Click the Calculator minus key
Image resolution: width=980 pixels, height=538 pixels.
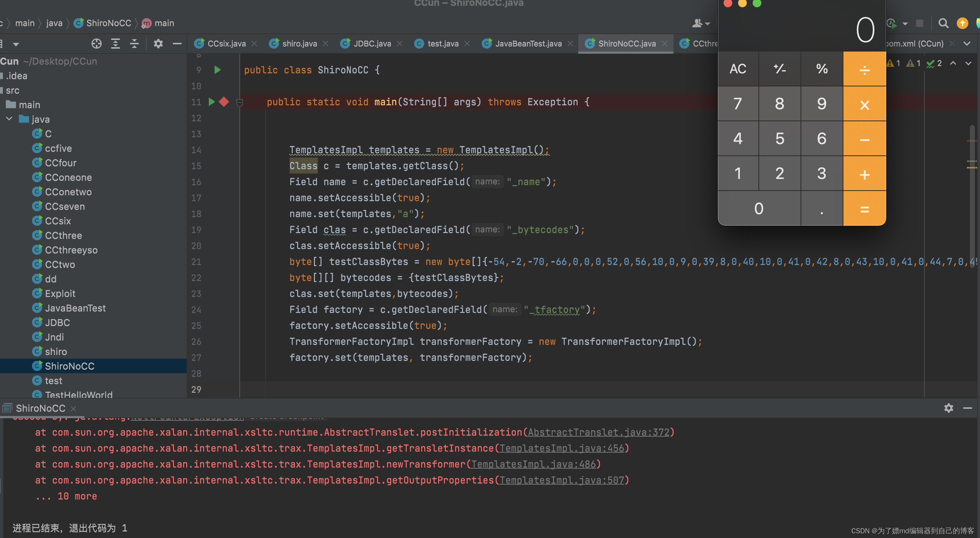[x=864, y=139]
